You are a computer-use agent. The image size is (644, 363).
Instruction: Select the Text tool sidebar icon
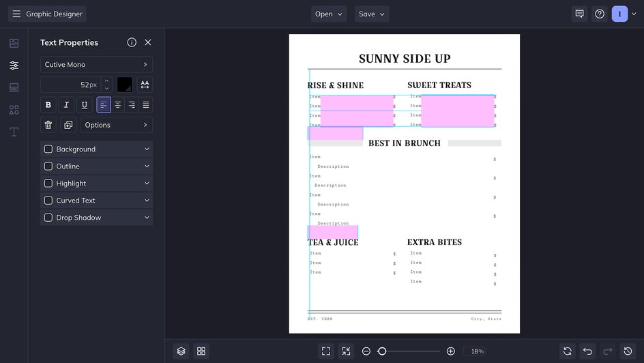point(14,132)
